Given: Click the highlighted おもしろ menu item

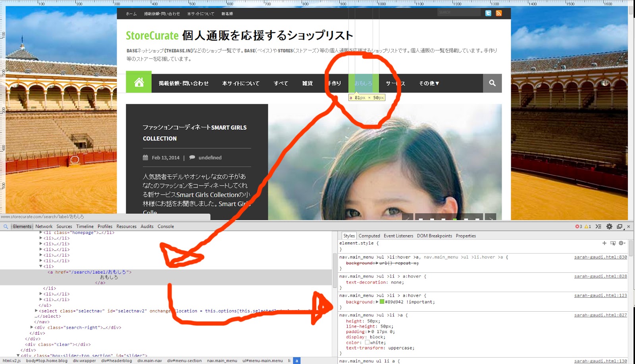Looking at the screenshot, I should point(364,83).
